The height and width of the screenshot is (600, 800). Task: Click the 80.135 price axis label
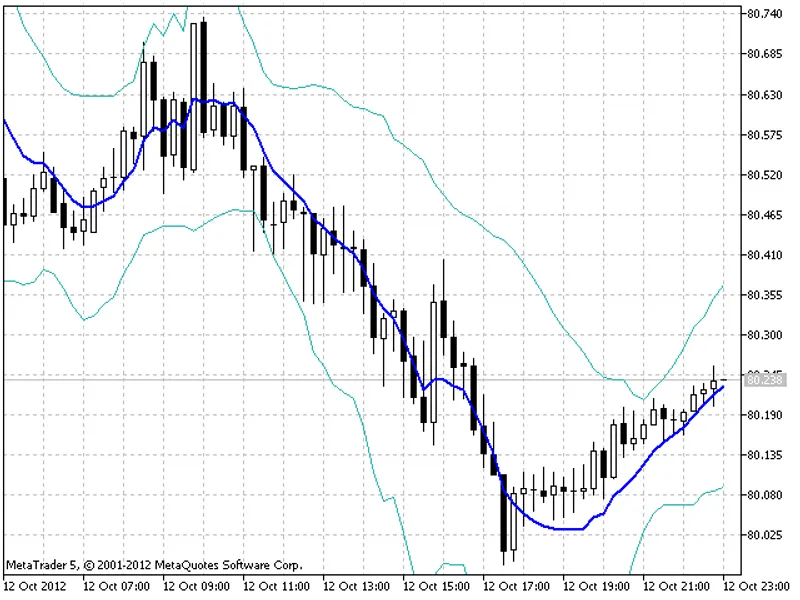pyautogui.click(x=764, y=455)
